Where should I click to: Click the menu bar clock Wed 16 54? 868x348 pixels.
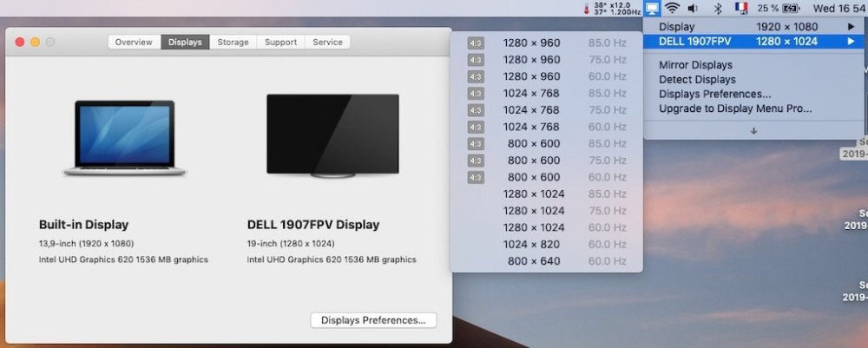point(838,9)
